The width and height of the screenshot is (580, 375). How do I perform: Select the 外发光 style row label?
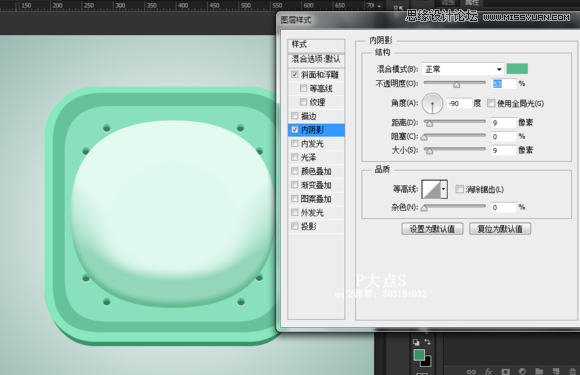(312, 212)
